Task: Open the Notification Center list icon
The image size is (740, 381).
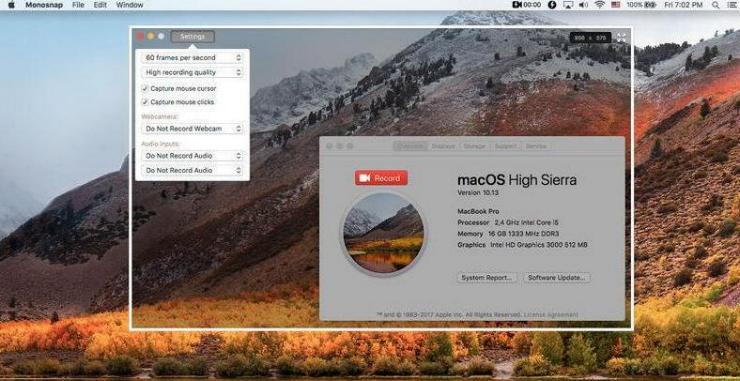Action: click(731, 5)
